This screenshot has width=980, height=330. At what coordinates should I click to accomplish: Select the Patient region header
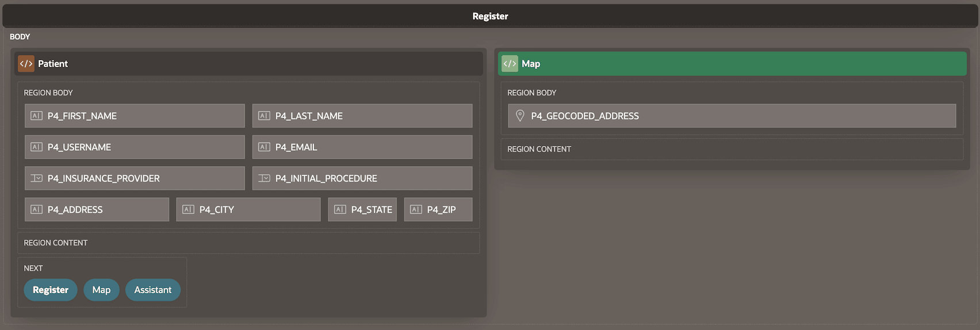click(x=249, y=64)
